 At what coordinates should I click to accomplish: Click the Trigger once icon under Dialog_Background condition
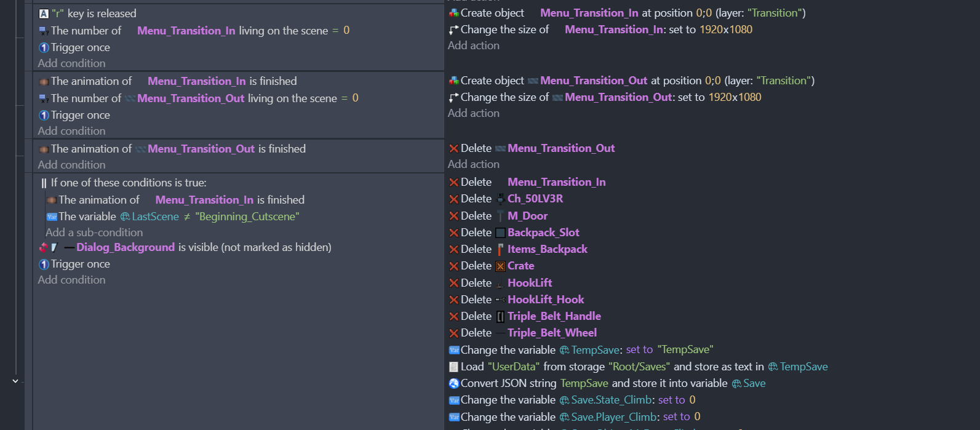point(44,265)
